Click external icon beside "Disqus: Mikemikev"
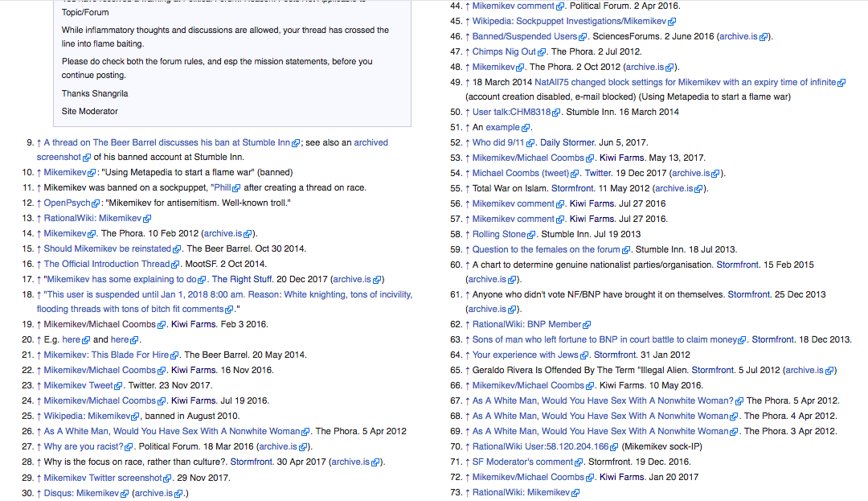 [125, 494]
